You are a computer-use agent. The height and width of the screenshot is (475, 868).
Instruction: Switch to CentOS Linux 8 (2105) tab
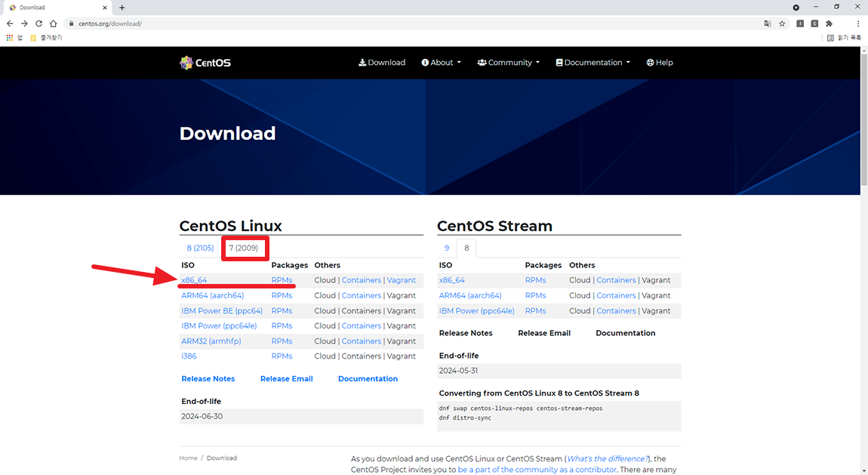click(x=200, y=248)
